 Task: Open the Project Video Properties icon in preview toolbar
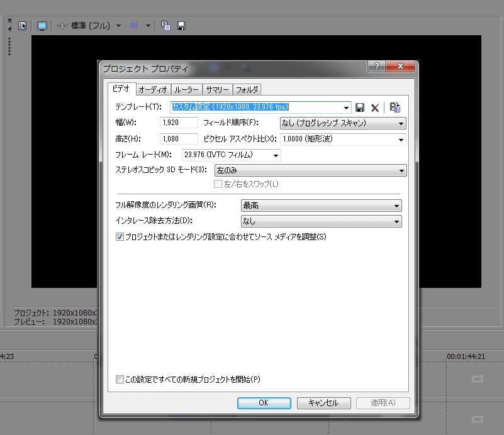click(22, 26)
